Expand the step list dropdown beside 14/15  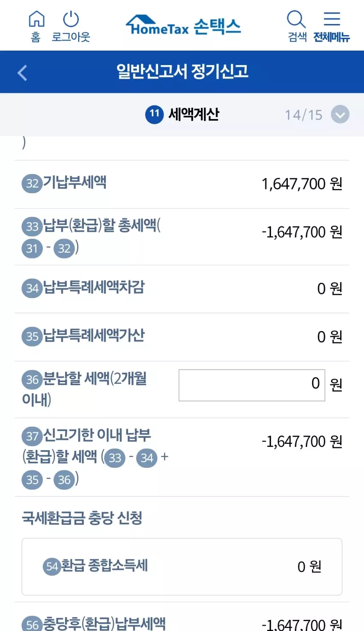340,115
